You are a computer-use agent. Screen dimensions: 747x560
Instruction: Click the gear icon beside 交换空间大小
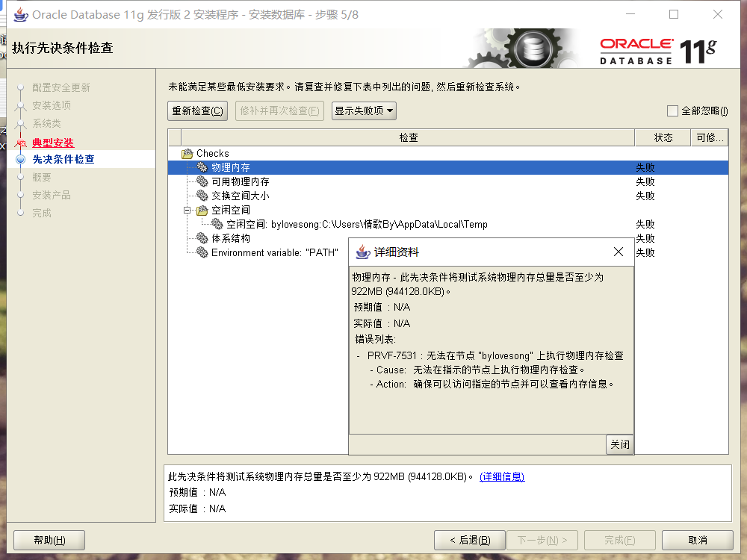coord(202,196)
